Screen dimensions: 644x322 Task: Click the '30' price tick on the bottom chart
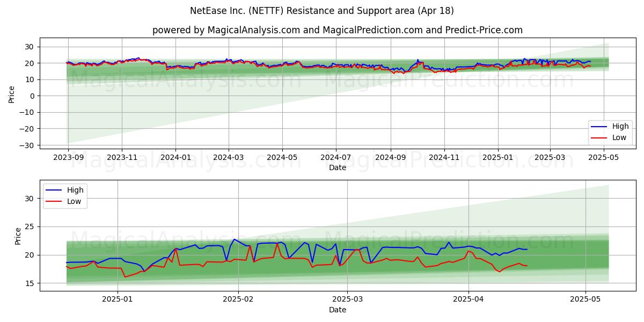[x=31, y=199]
